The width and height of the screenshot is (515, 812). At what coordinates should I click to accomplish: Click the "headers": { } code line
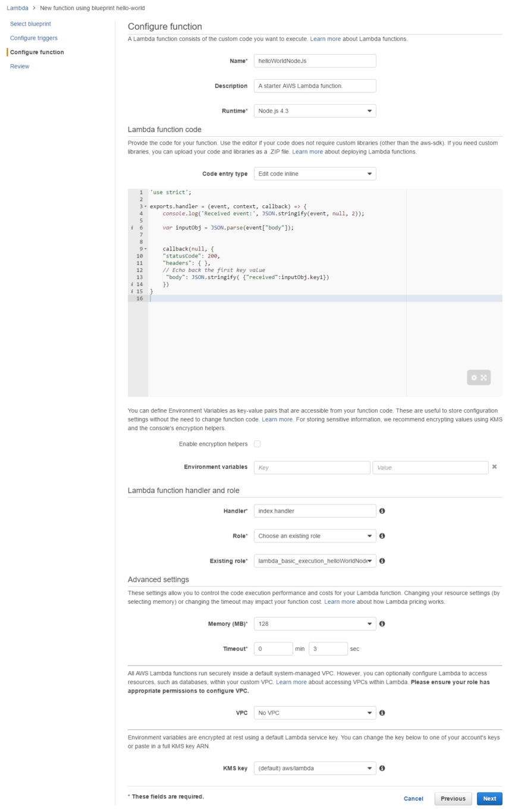pyautogui.click(x=187, y=263)
